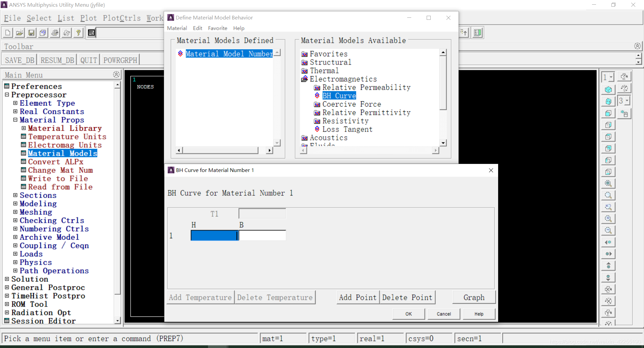
Task: Collapse the Toolbar panel toggle
Action: (637, 46)
